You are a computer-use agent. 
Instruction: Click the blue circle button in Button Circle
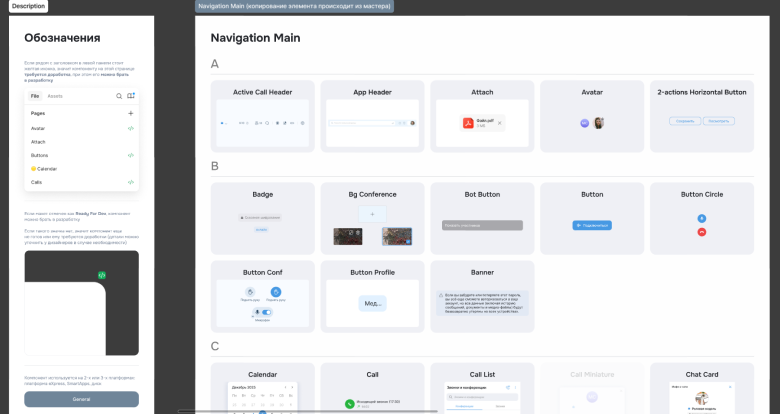click(702, 217)
